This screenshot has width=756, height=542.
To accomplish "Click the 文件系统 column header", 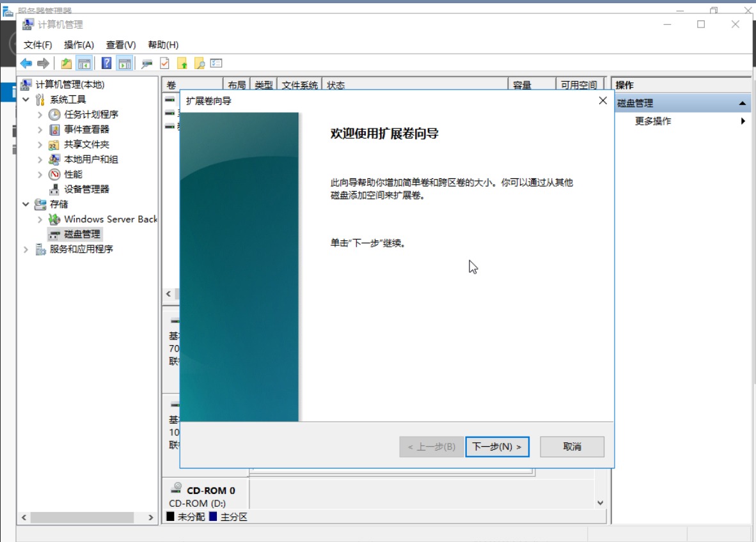I will [x=299, y=85].
